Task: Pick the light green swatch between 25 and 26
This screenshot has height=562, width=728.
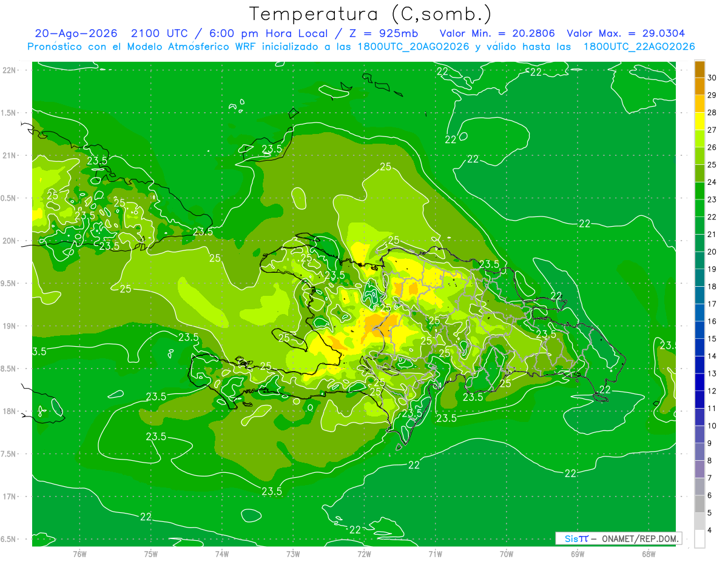Action: click(699, 156)
